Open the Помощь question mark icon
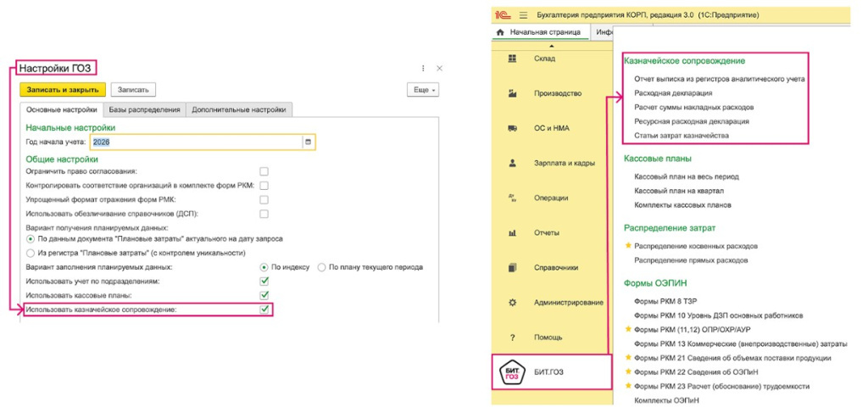Image resolution: width=868 pixels, height=413 pixels. [512, 338]
